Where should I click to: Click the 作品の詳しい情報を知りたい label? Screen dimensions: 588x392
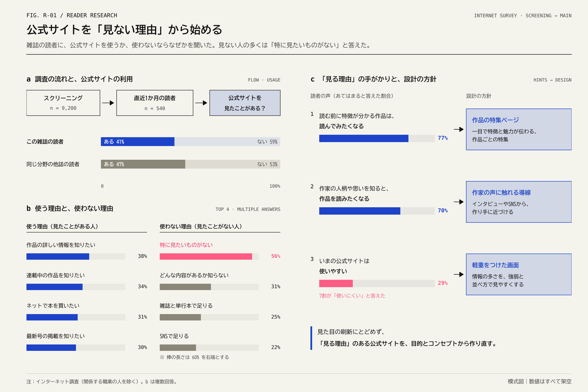(61, 245)
